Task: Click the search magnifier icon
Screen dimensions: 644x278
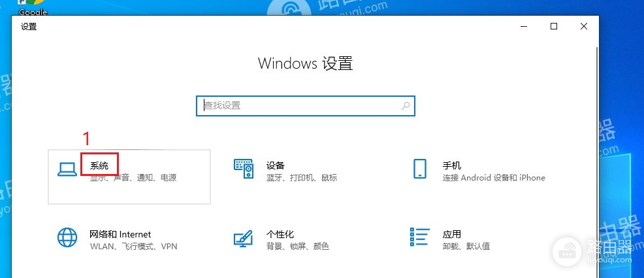Action: click(406, 106)
